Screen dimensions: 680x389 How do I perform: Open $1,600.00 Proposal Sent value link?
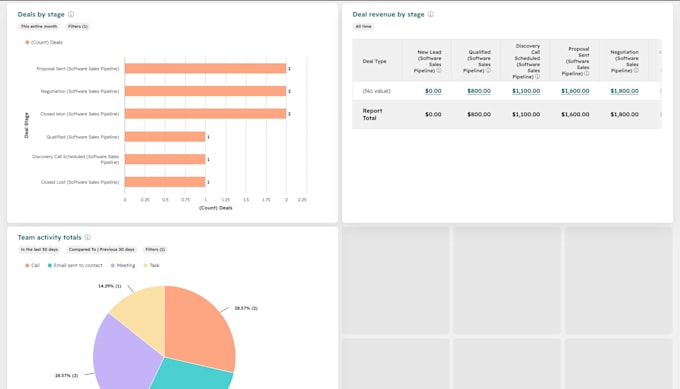point(575,91)
